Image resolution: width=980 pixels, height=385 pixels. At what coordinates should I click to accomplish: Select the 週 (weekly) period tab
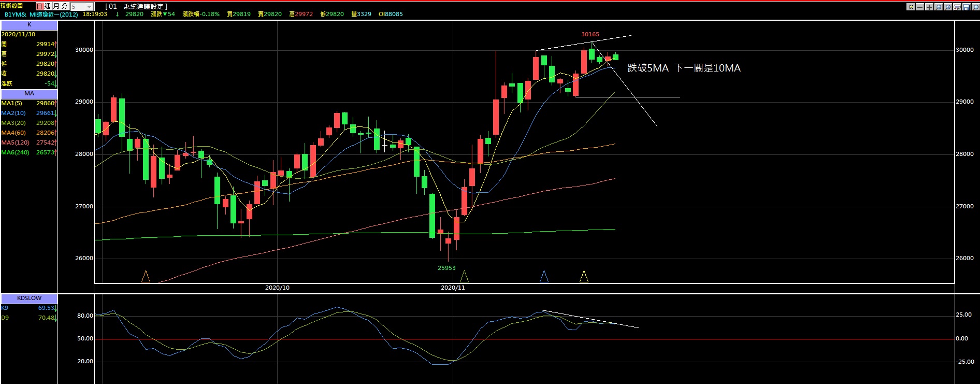tap(48, 6)
